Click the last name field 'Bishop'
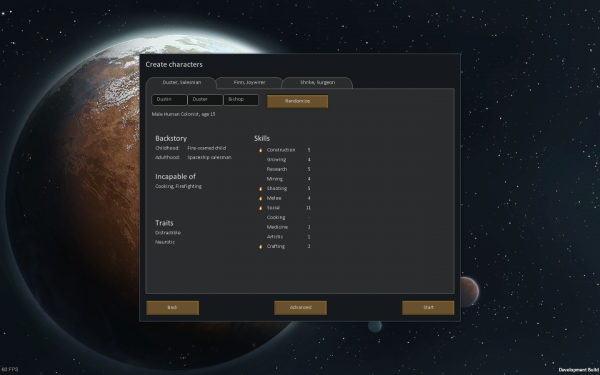The width and height of the screenshot is (600, 375). pyautogui.click(x=241, y=99)
